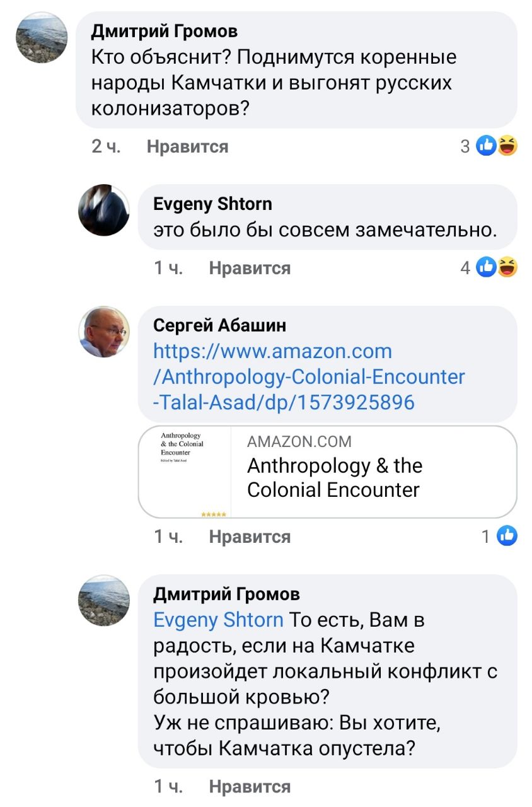Open the amazon.com URL in Сергей Абашин's comment
This screenshot has height=807, width=532.
pos(309,376)
